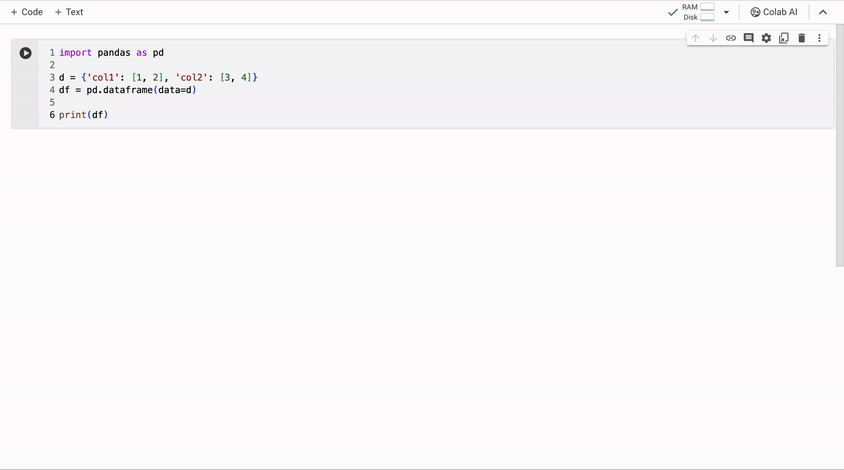Open Colab AI assistant
The image size is (844, 470).
click(x=774, y=12)
